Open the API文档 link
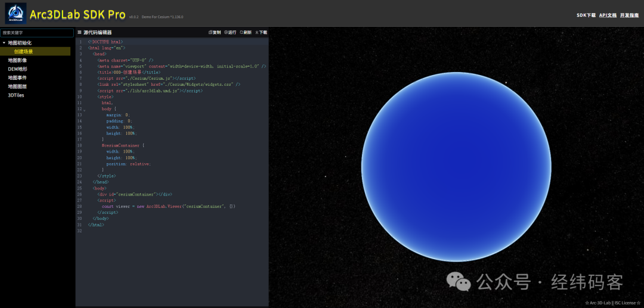The image size is (644, 308). 608,15
